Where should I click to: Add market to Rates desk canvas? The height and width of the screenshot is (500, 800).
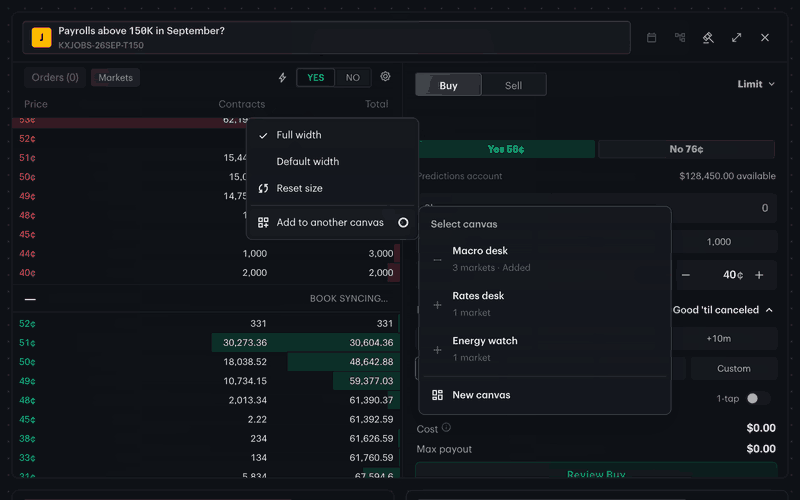click(x=544, y=304)
